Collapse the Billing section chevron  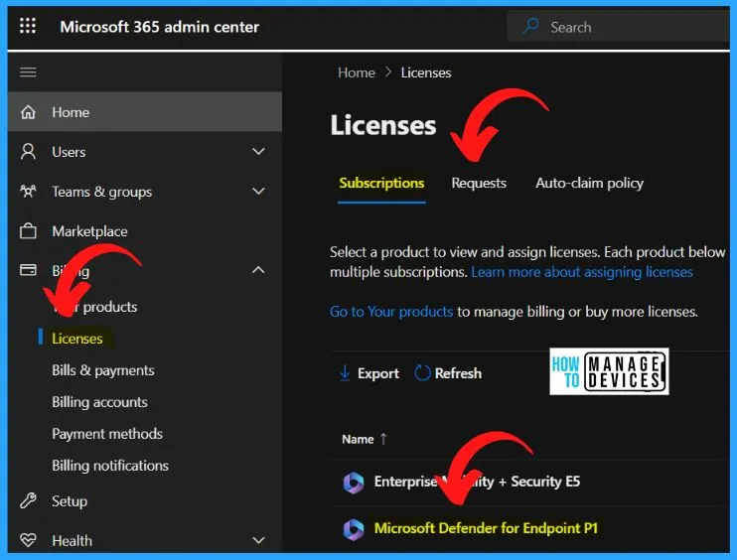[x=258, y=270]
